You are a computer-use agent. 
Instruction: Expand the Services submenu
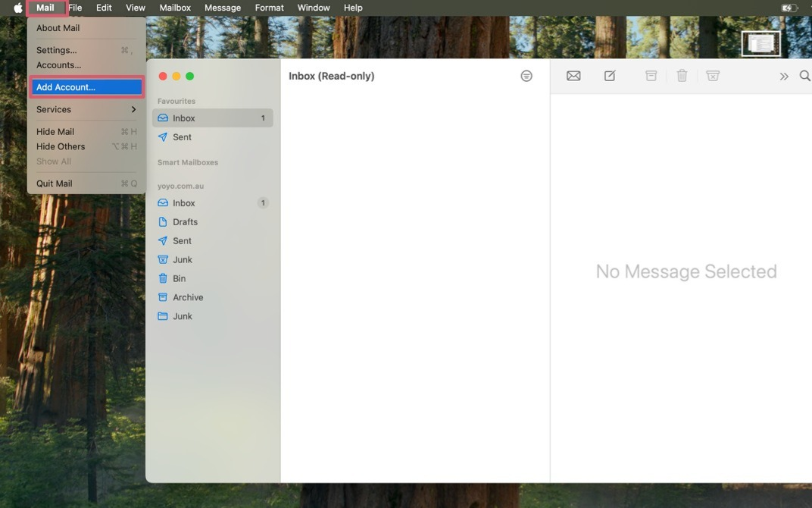click(86, 109)
